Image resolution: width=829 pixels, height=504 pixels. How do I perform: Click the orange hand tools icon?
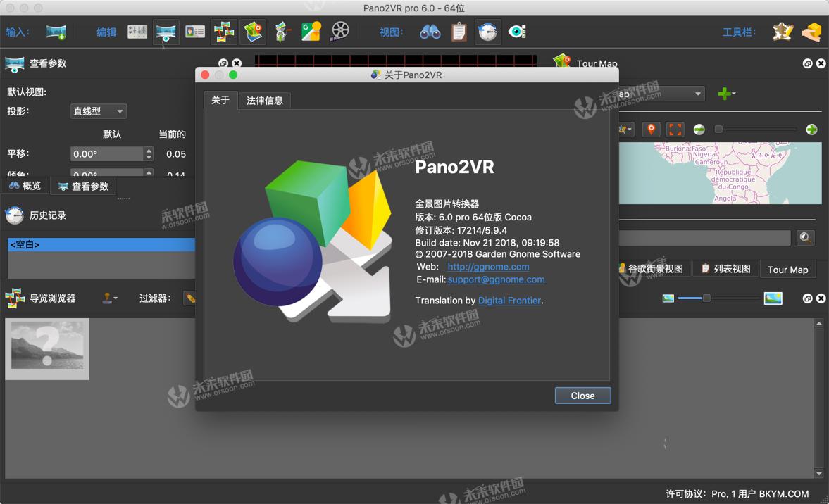811,32
